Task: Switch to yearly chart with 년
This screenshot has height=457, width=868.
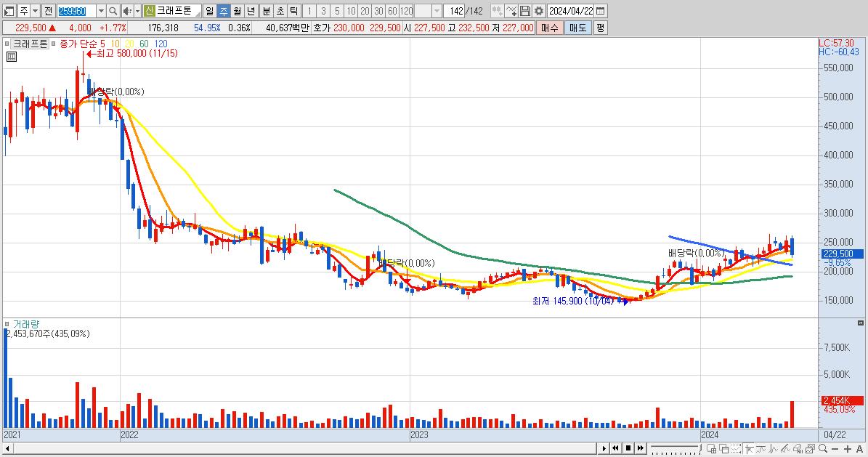Action: (251, 11)
